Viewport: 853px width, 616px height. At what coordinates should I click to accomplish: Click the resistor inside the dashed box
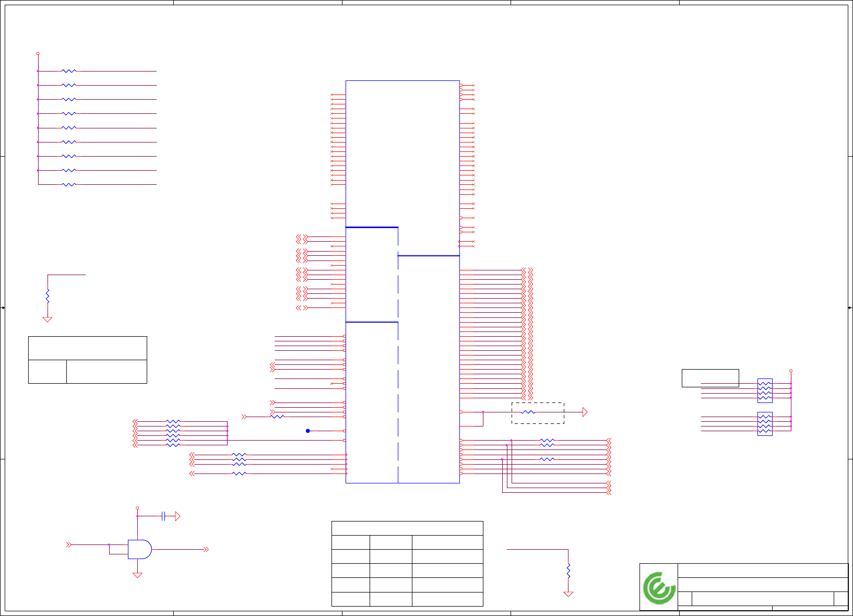(528, 412)
